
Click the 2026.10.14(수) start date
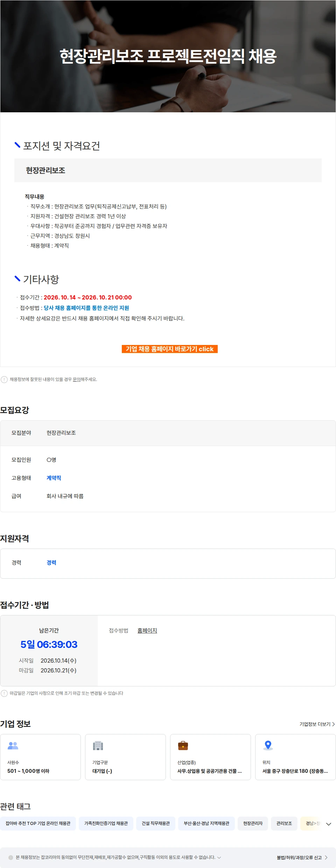58,661
